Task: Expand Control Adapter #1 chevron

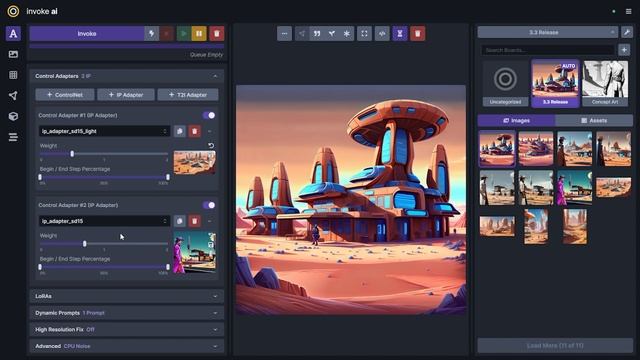Action: point(209,131)
